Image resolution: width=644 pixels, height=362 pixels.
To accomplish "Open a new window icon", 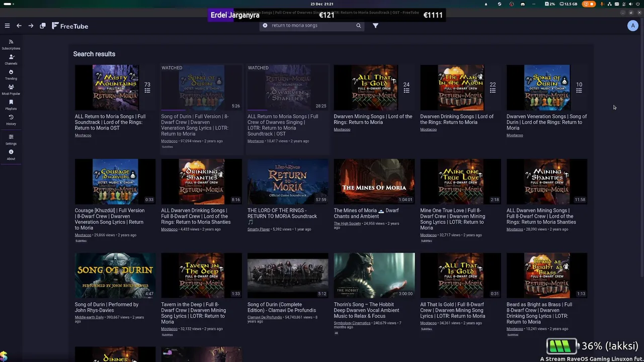I will pyautogui.click(x=43, y=26).
